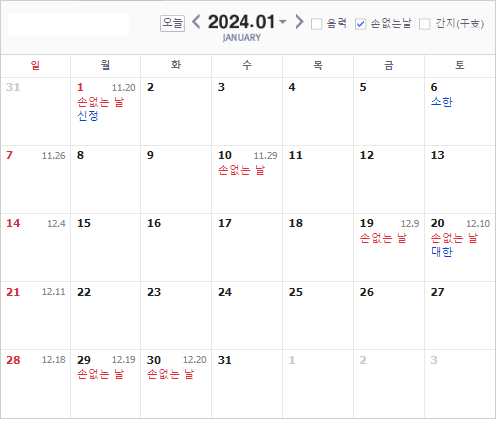
Task: Click 손없는 날 label on January 10
Action: pyautogui.click(x=241, y=170)
